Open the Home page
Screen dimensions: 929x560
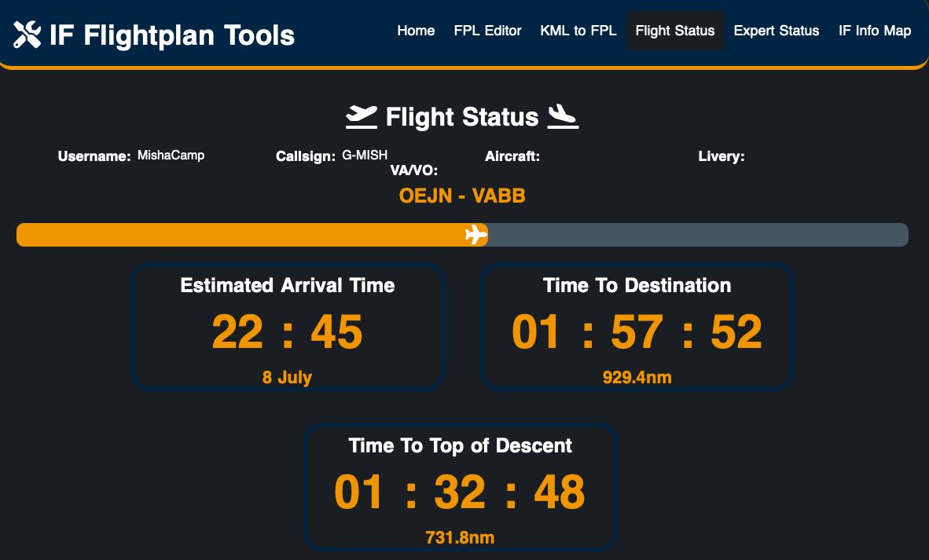point(416,31)
